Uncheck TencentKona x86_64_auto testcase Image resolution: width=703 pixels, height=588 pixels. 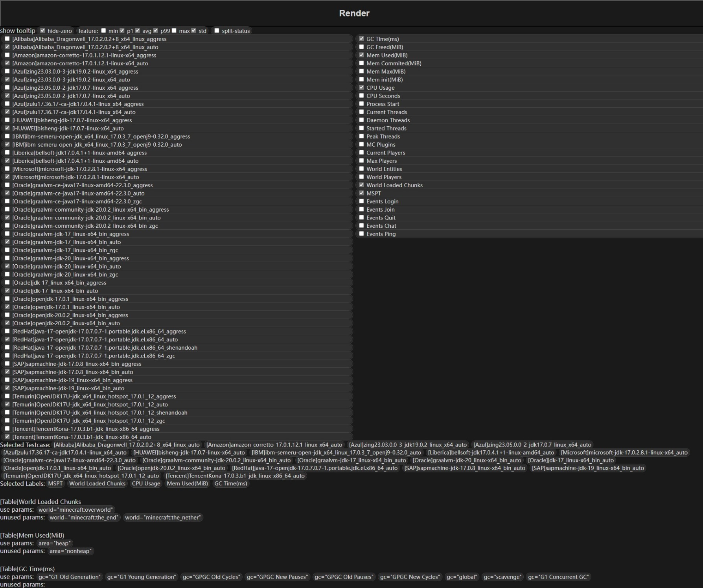pyautogui.click(x=7, y=437)
